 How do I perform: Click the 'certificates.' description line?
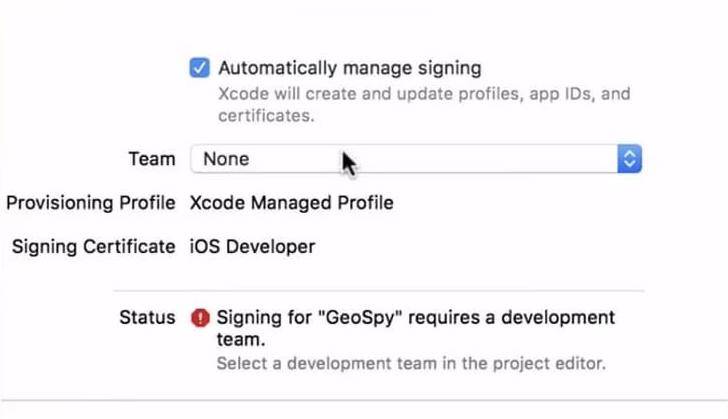pos(266,116)
